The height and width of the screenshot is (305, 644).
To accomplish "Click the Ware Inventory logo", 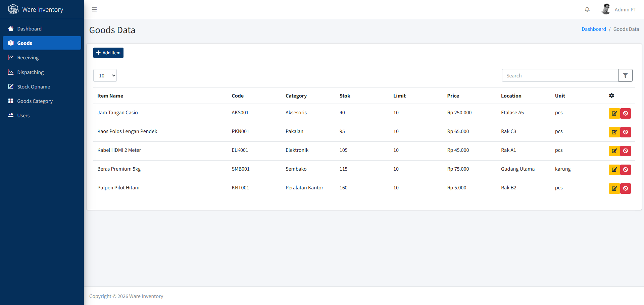I will click(36, 9).
